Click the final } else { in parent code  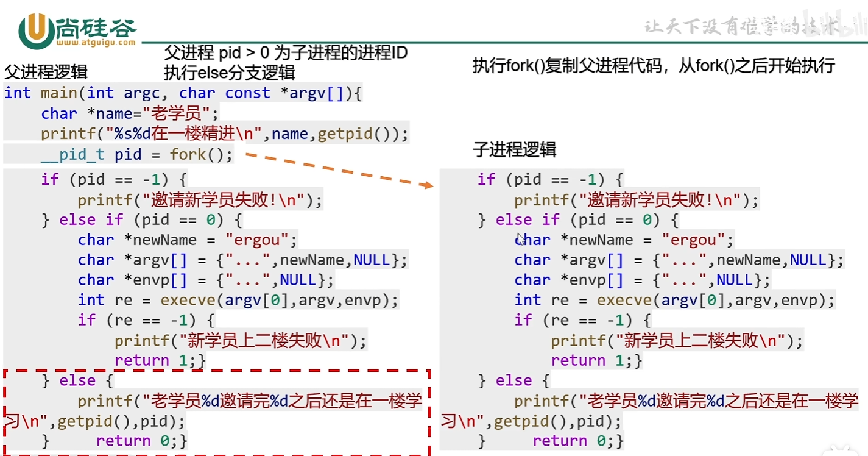coord(77,380)
